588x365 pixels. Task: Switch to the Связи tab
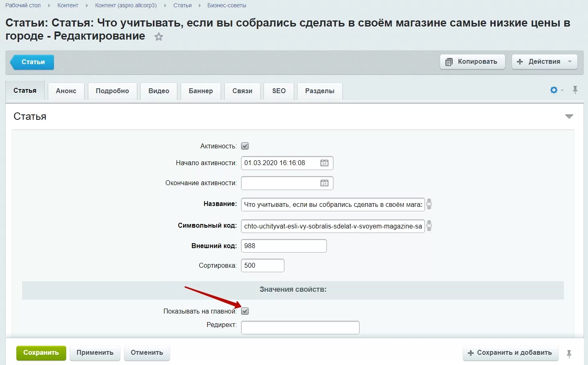(242, 91)
